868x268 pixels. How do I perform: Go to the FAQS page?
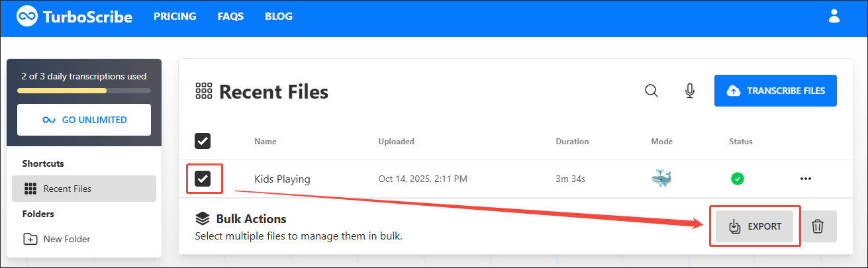coord(230,17)
